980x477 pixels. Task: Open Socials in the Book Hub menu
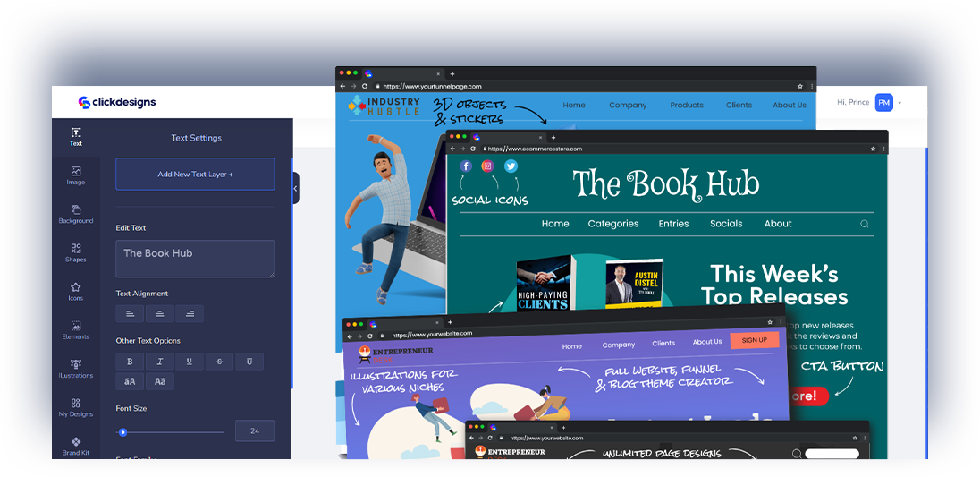(726, 224)
